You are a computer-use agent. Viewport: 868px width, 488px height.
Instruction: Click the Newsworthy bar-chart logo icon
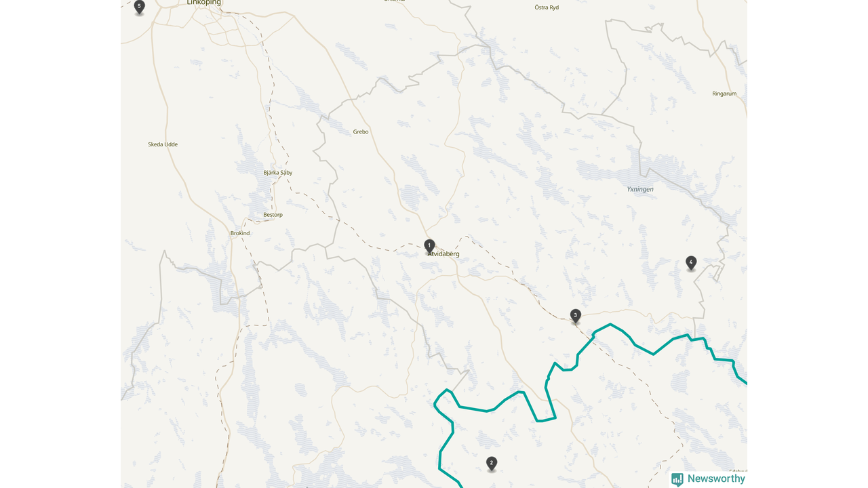coord(677,479)
